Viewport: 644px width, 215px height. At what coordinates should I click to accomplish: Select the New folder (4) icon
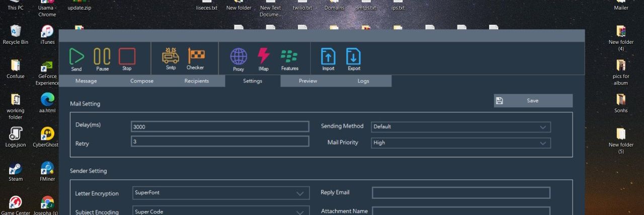click(621, 31)
